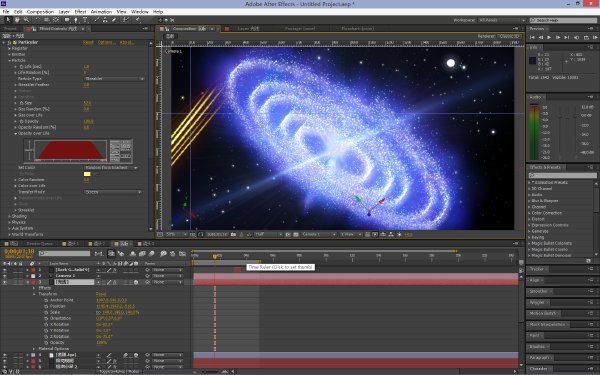Toggle Motion Blur switch in timeline header
Image resolution: width=600 pixels, height=375 pixels.
pyautogui.click(x=152, y=253)
